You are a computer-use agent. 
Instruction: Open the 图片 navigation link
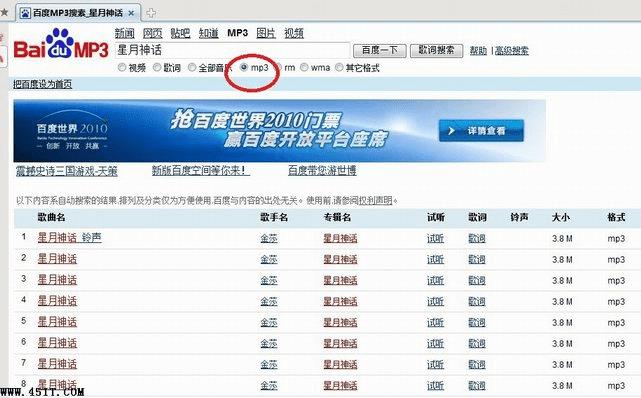[266, 33]
